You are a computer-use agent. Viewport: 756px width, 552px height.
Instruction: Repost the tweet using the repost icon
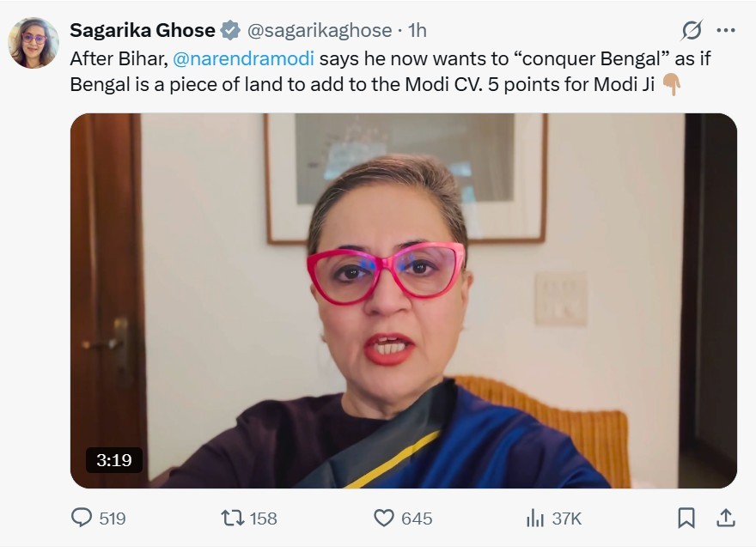231,518
